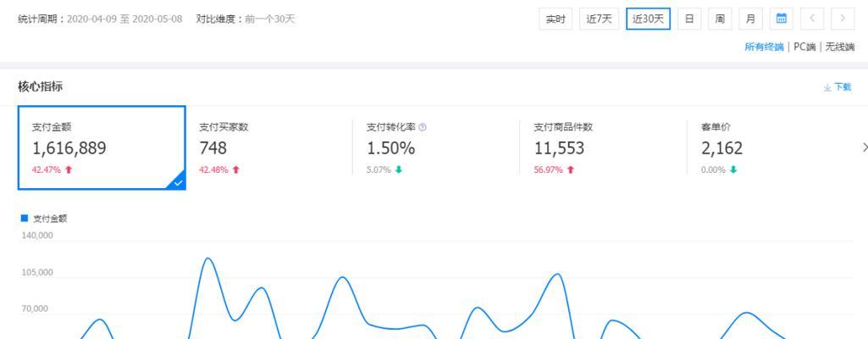The width and height of the screenshot is (868, 339).
Task: Click the 1.50% conversion value
Action: tap(391, 148)
